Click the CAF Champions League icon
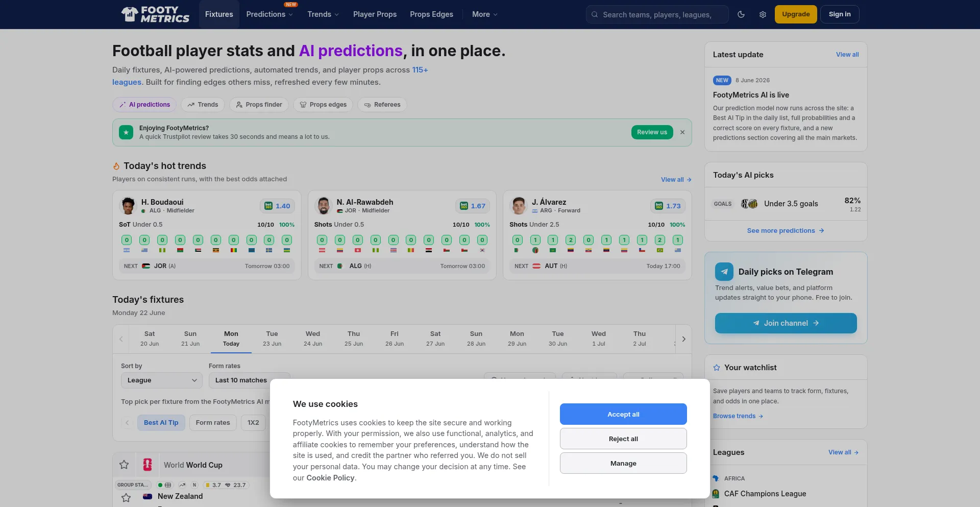Viewport: 980px width, 507px height. (716, 494)
